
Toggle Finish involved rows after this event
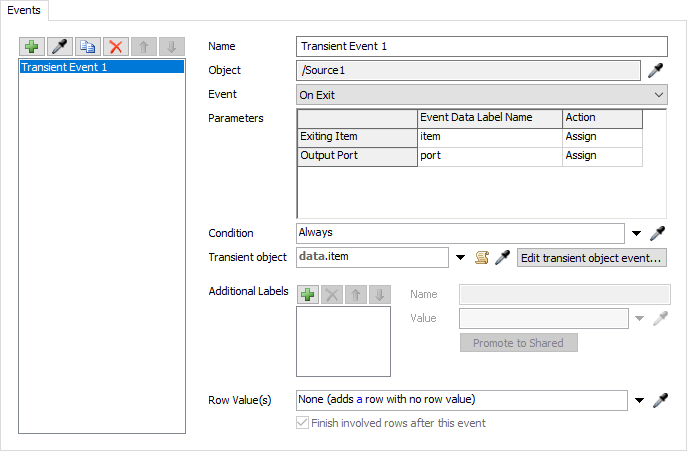point(304,423)
